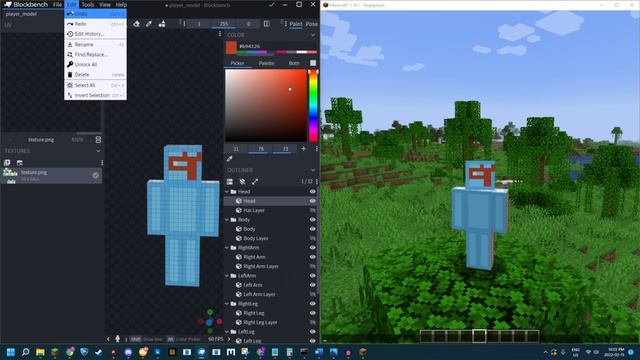Screen dimensions: 640x360
Task: Click the checkmark status icon in title bar
Action: point(271,5)
